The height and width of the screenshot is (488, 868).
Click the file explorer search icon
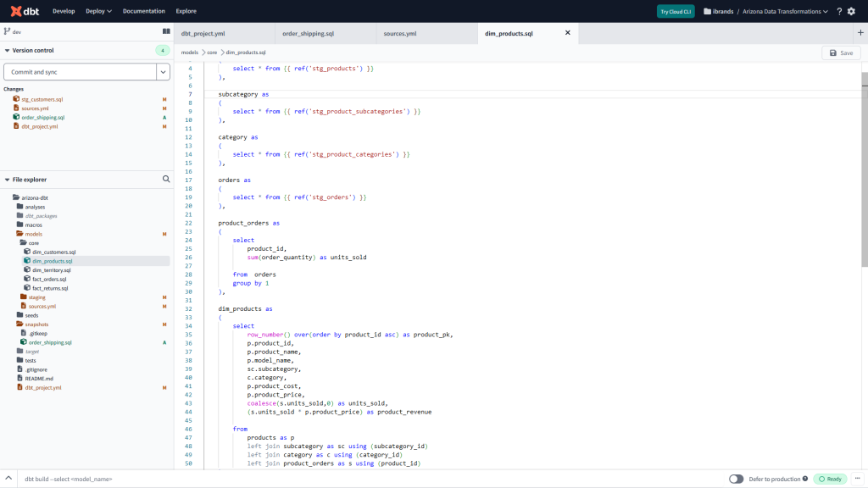pos(166,180)
